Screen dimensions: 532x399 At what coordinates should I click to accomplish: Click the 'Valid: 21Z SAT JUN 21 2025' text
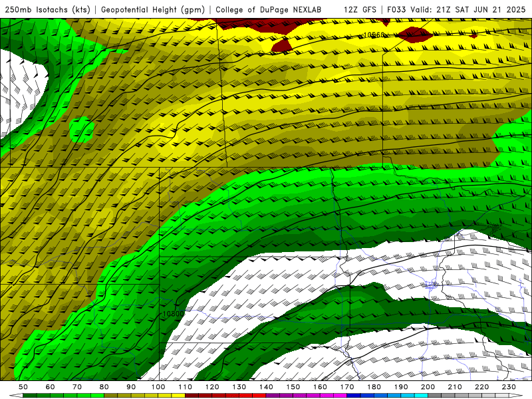[468, 9]
